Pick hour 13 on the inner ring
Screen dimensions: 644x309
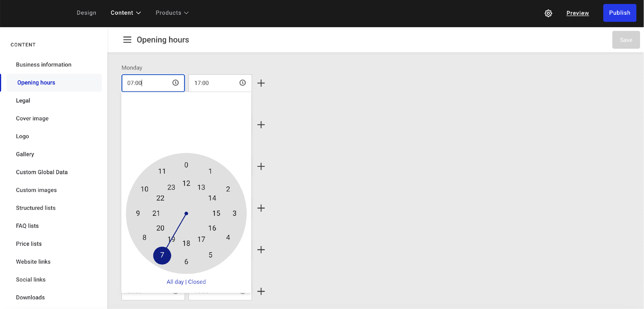201,187
